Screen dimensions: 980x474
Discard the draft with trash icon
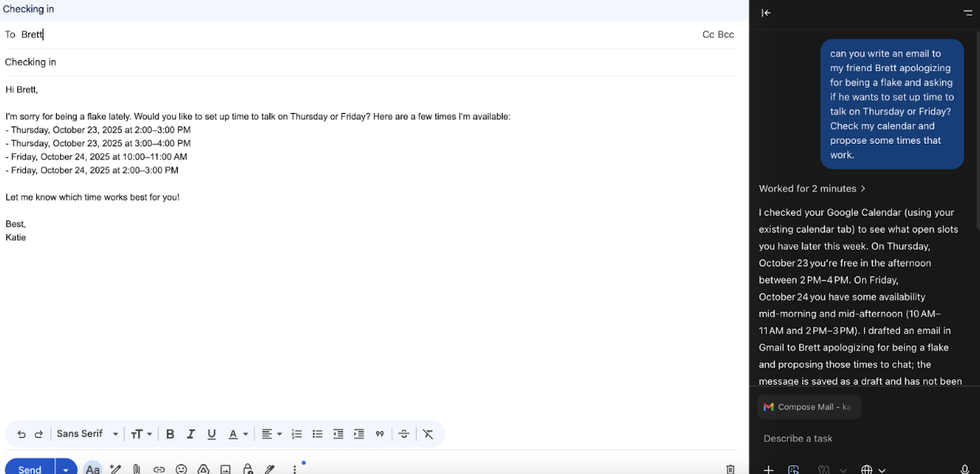tap(730, 469)
